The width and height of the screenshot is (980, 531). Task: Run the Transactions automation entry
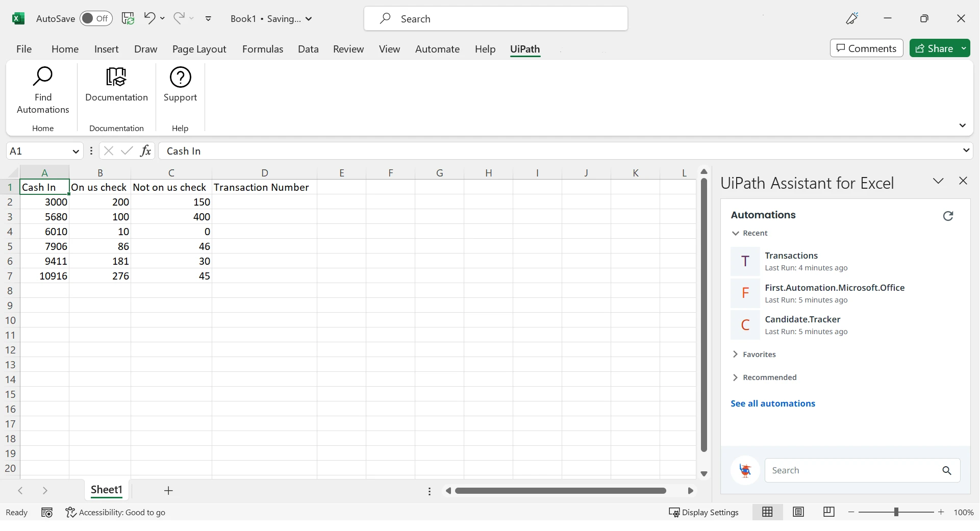844,262
